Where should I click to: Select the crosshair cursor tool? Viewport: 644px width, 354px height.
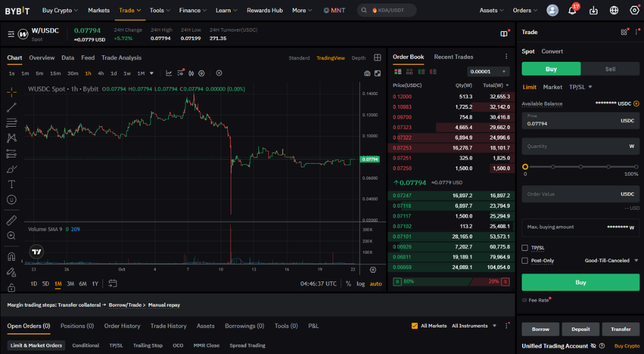click(12, 92)
